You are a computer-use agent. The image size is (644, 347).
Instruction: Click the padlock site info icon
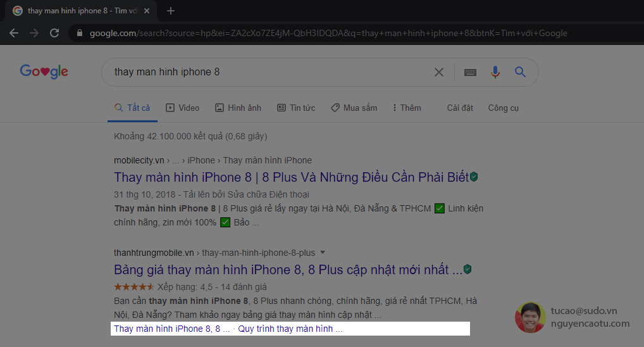(80, 33)
